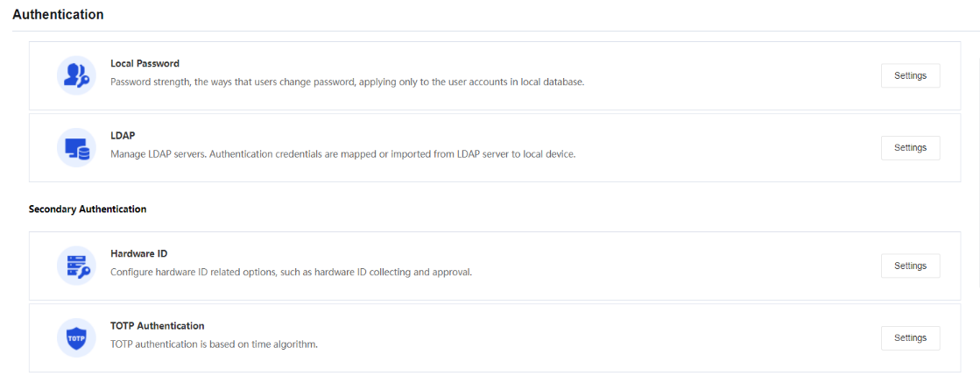Click the time algorithm description text
Screen dimensions: 980x383
(x=214, y=344)
